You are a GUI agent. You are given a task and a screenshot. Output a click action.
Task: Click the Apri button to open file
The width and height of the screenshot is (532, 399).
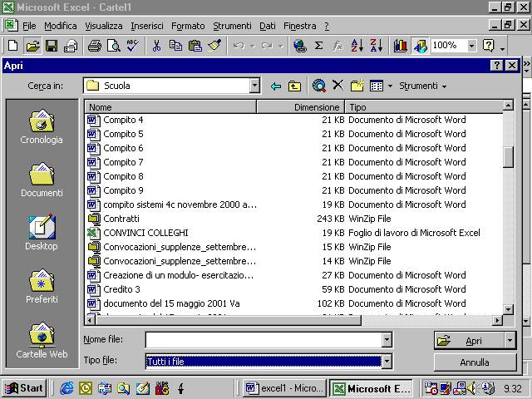(x=469, y=340)
